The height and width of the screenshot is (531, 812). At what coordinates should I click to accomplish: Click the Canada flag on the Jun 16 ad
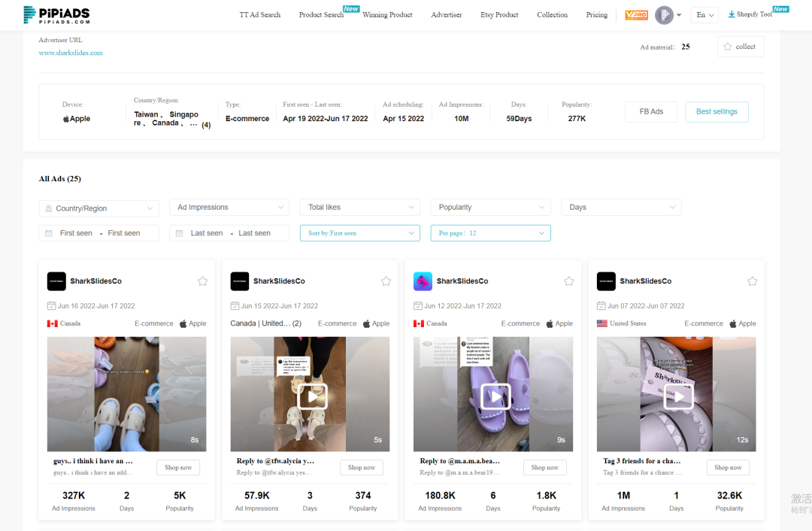[x=53, y=323]
